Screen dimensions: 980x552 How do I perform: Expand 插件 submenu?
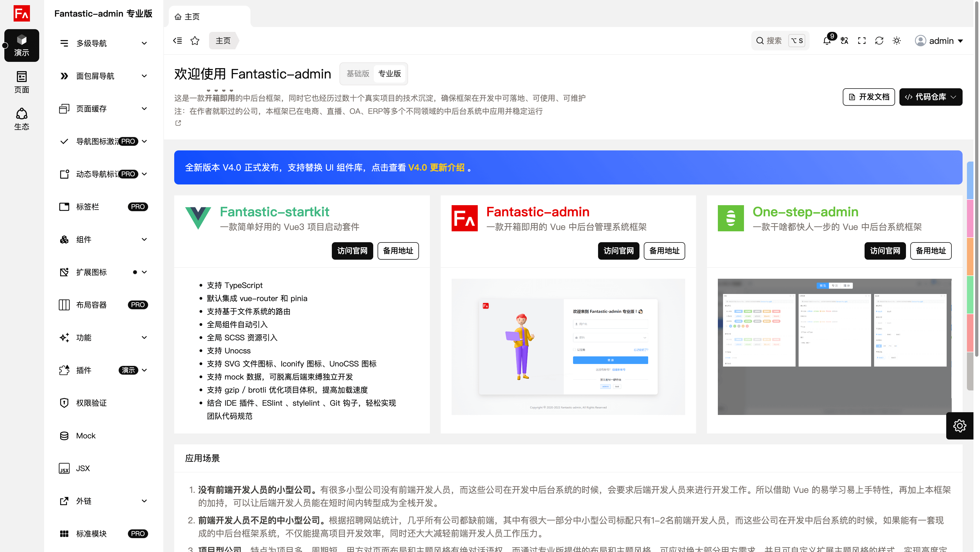click(103, 371)
